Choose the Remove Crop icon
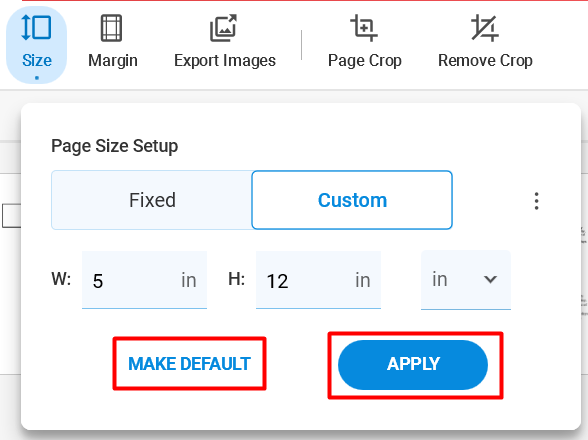This screenshot has height=440, width=588. tap(485, 28)
